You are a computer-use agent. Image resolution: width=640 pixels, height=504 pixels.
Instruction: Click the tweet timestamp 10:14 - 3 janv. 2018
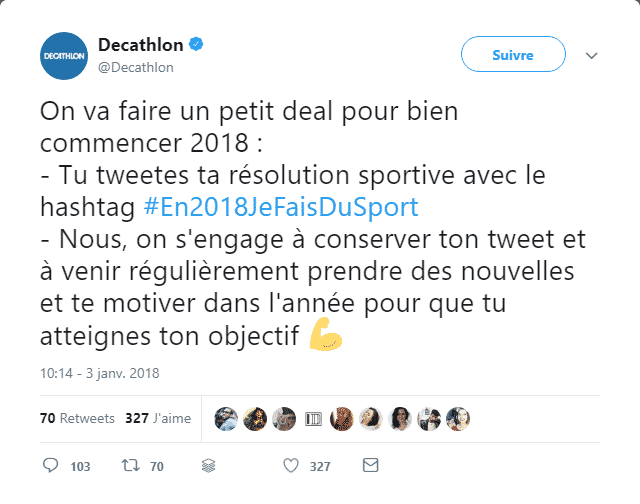pyautogui.click(x=100, y=375)
